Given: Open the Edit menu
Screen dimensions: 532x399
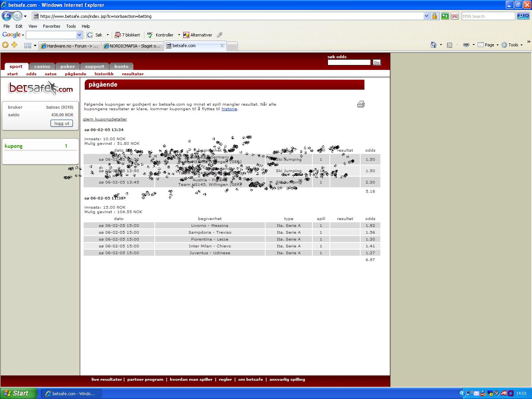Looking at the screenshot, I should (x=19, y=26).
